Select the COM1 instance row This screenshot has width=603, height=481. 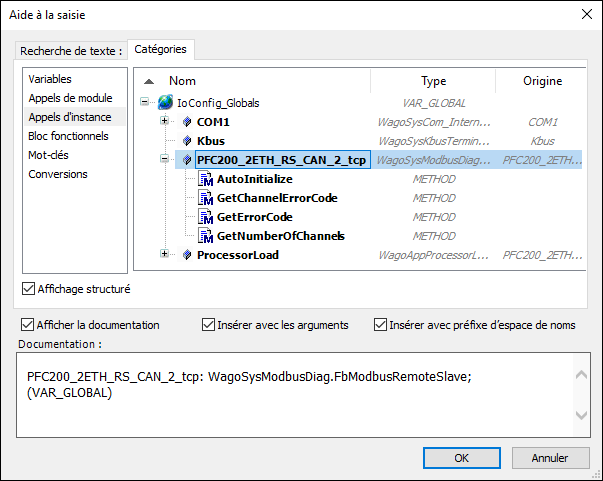tap(213, 122)
